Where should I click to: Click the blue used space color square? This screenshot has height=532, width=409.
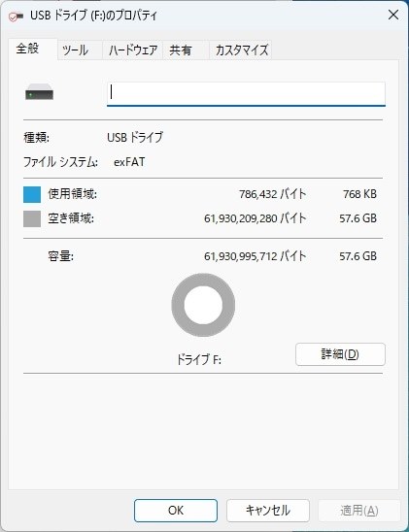click(32, 194)
